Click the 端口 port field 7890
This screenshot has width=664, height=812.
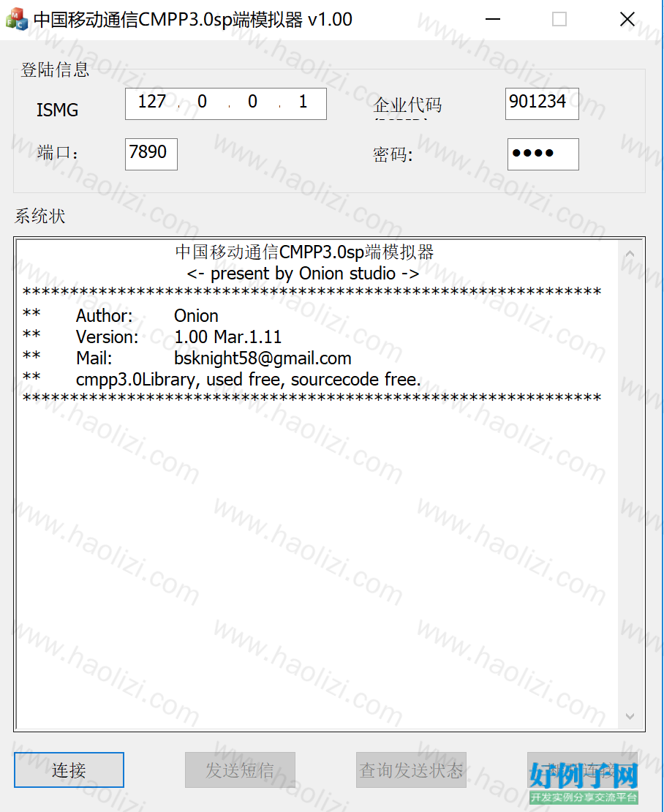point(151,154)
